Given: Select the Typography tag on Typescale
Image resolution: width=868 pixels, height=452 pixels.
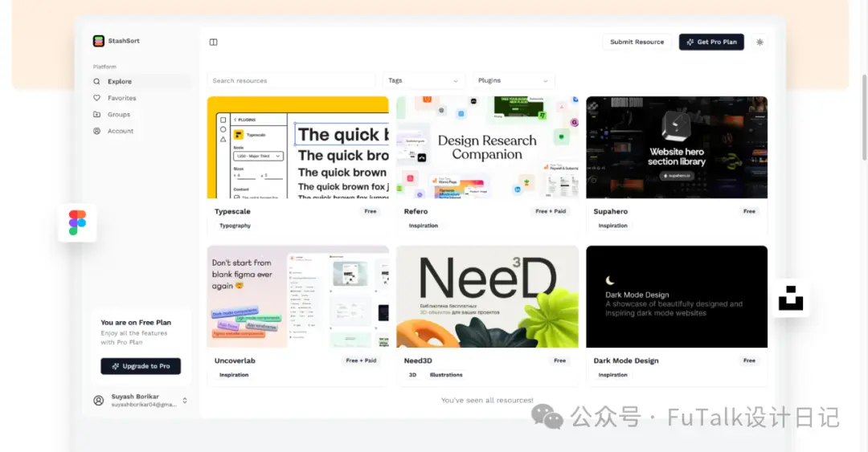Looking at the screenshot, I should (x=235, y=226).
